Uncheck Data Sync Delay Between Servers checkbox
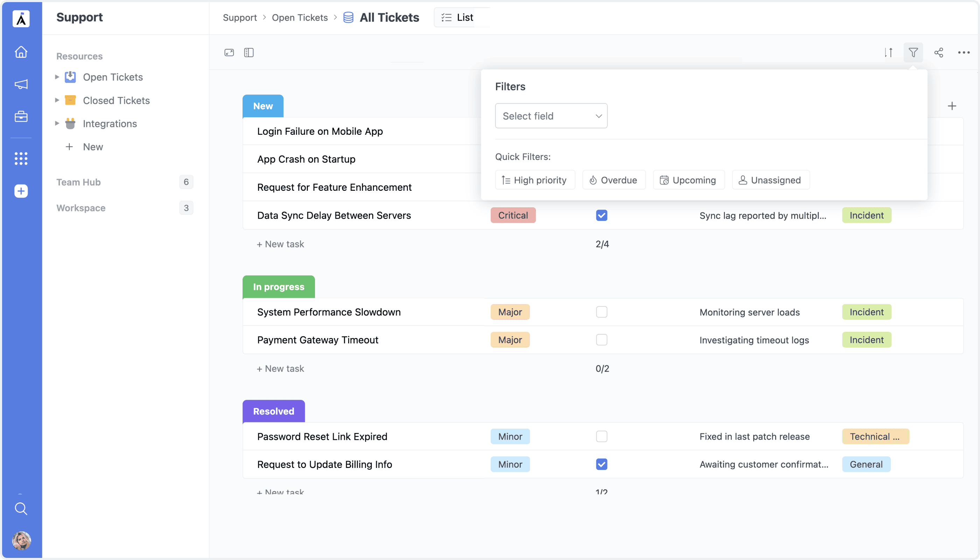The height and width of the screenshot is (560, 980). tap(602, 215)
